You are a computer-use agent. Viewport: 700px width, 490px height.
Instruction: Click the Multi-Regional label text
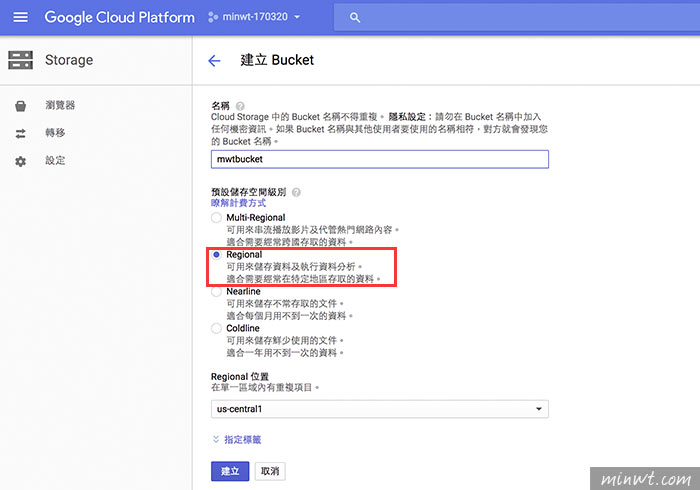(255, 217)
